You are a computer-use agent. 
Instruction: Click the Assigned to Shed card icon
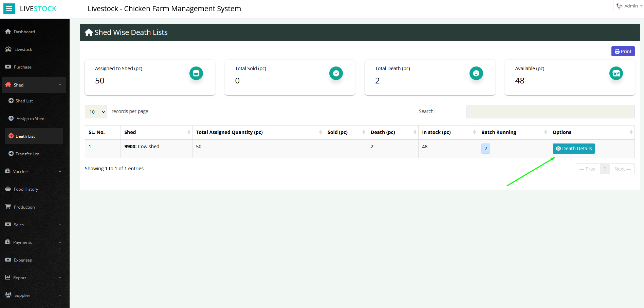coord(196,73)
